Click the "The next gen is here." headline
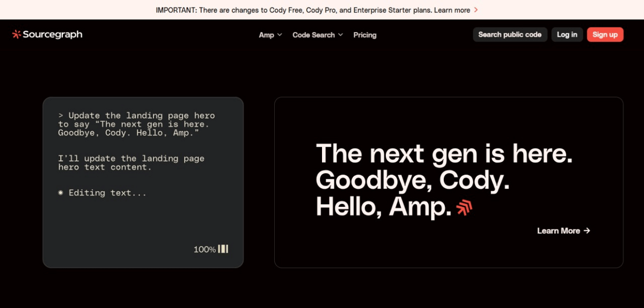This screenshot has height=308, width=644. point(444,154)
